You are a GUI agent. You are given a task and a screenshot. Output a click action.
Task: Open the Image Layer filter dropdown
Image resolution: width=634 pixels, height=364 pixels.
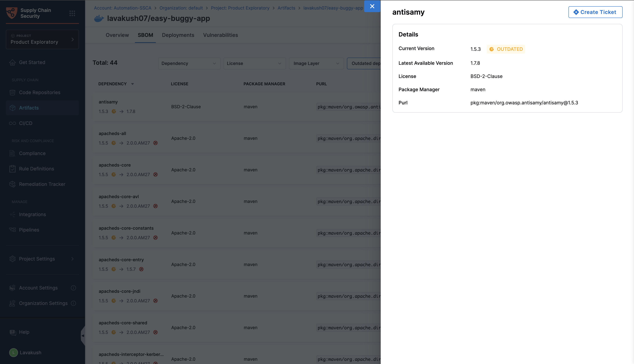(x=316, y=63)
